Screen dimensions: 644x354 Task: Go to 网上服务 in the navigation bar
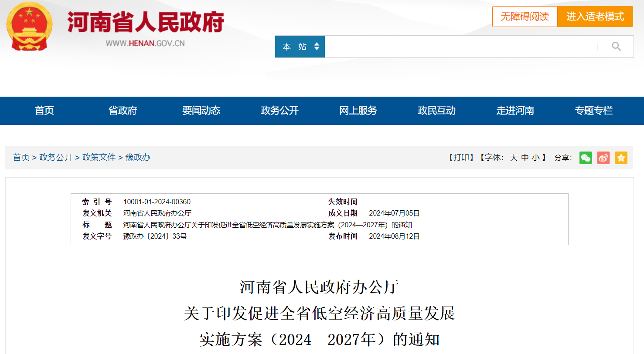(358, 111)
